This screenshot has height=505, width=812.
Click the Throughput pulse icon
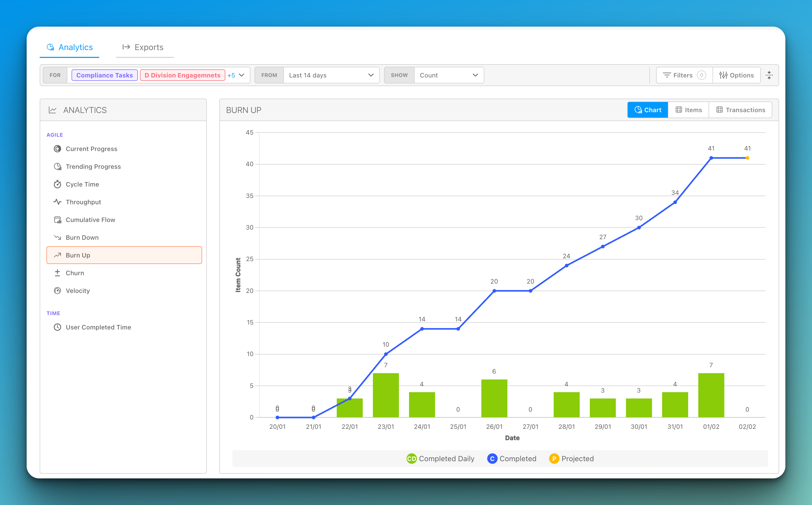click(x=57, y=202)
